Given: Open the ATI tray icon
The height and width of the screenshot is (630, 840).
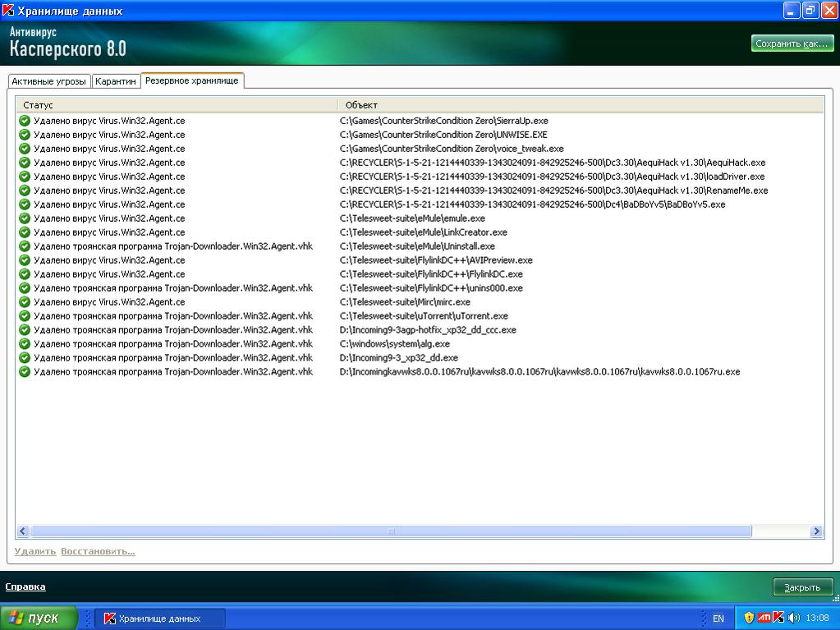Looking at the screenshot, I should coord(764,618).
